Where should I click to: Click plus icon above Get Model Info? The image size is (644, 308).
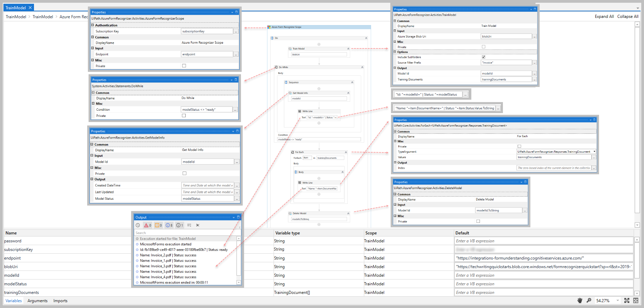pos(319,89)
